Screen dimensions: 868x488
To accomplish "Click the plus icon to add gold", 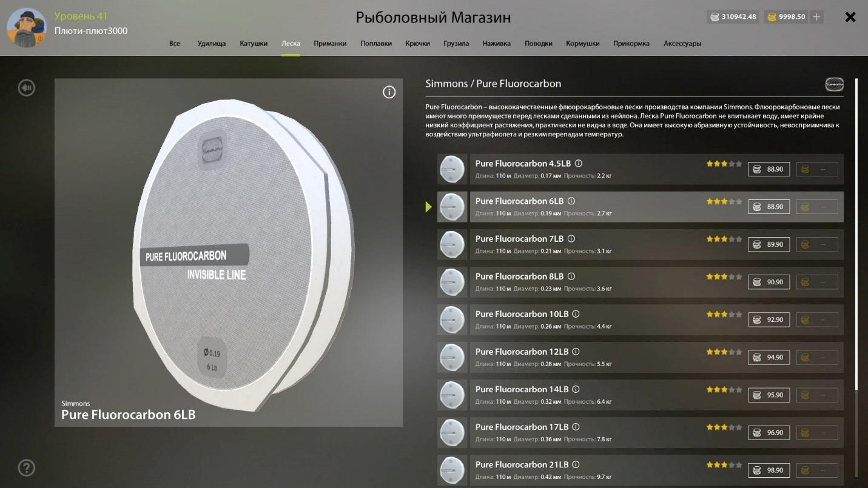I will click(x=816, y=17).
